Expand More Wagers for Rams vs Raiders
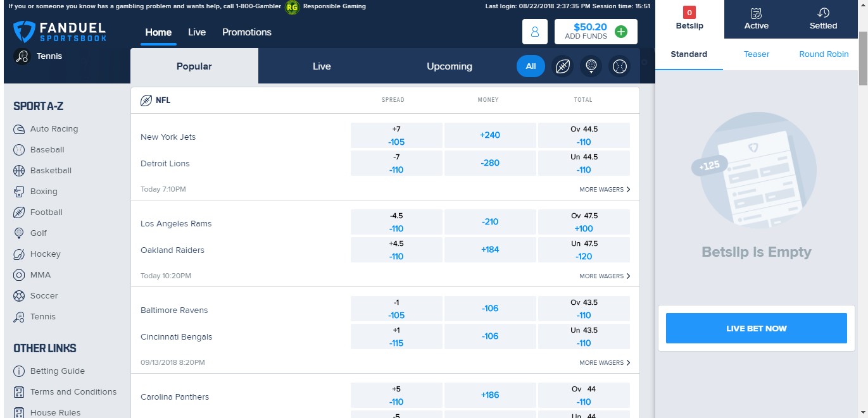The height and width of the screenshot is (418, 868). [605, 276]
